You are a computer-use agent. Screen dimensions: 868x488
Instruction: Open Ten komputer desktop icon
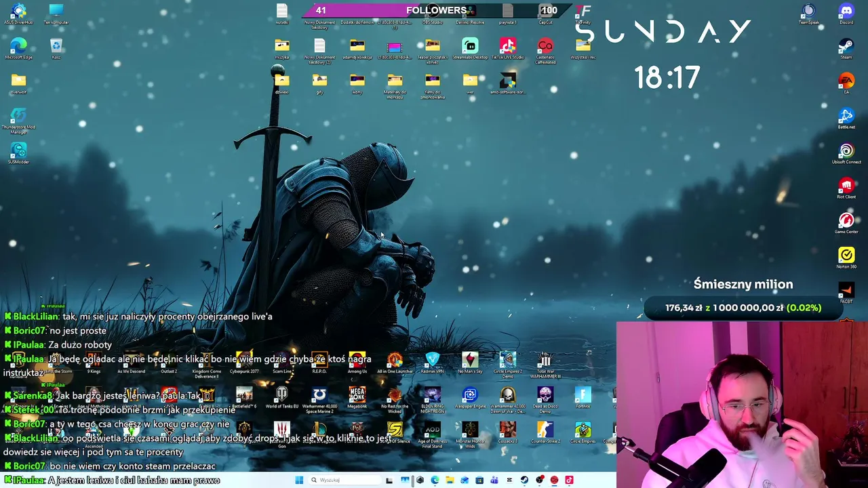[x=56, y=14]
